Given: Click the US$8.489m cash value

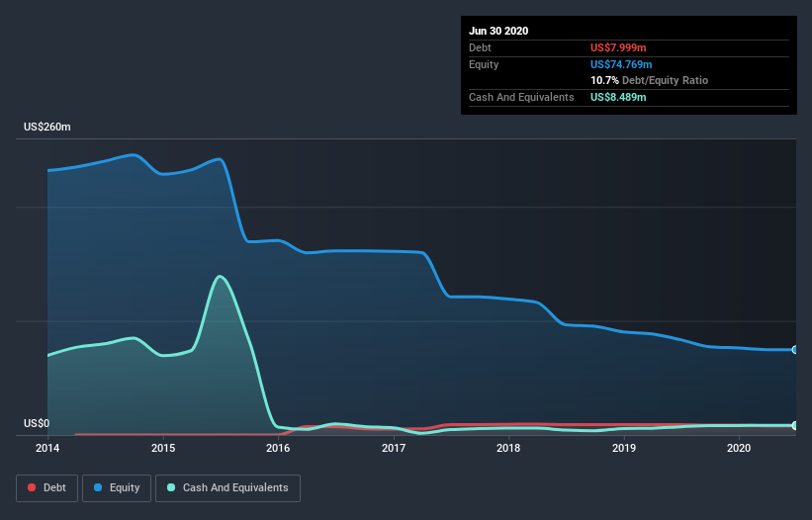Looking at the screenshot, I should tap(618, 97).
